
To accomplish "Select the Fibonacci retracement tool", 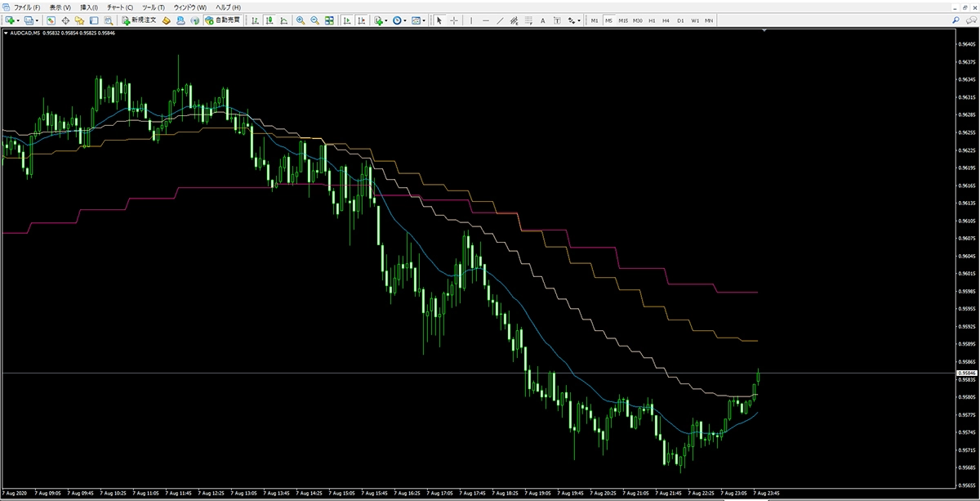I will 528,20.
